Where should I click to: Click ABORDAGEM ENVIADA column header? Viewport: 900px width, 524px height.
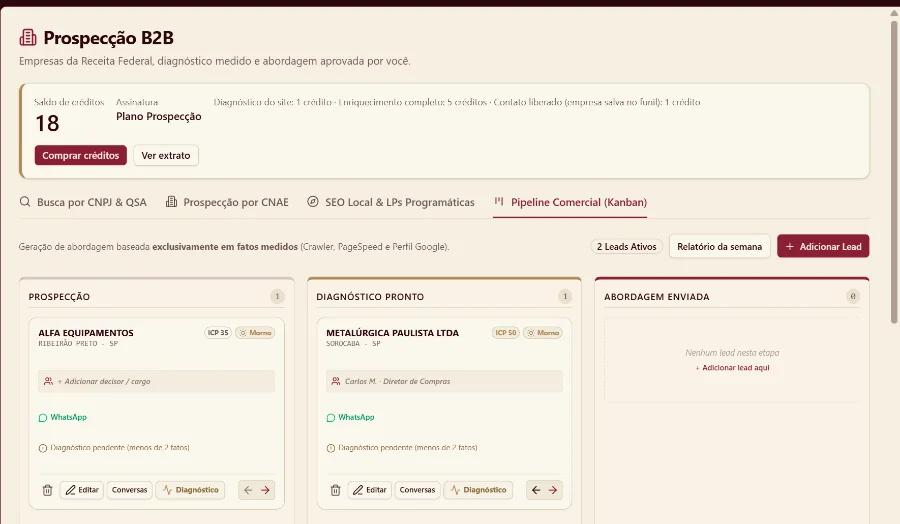pyautogui.click(x=657, y=297)
